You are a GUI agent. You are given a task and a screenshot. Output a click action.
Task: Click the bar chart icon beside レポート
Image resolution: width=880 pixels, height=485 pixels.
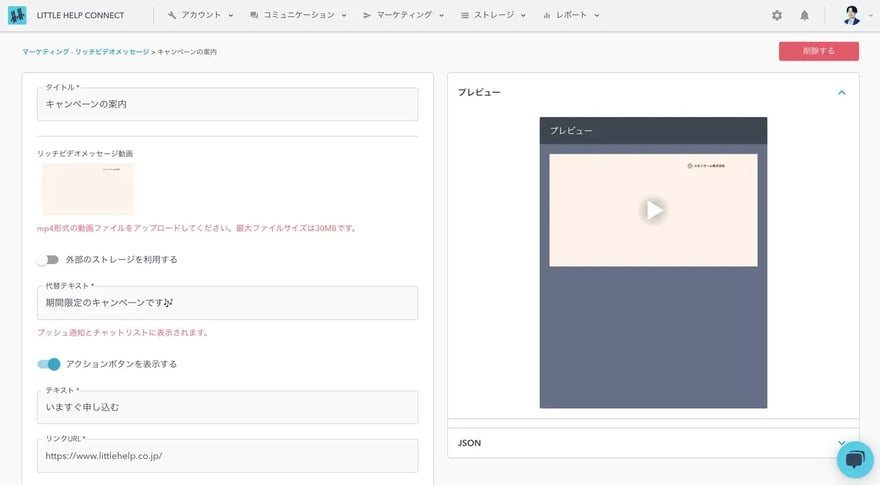547,15
